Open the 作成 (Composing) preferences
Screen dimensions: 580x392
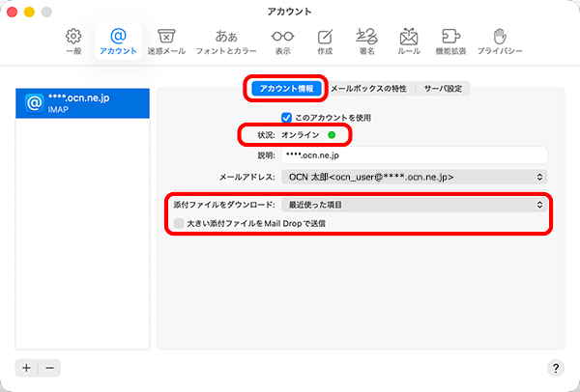pos(324,41)
